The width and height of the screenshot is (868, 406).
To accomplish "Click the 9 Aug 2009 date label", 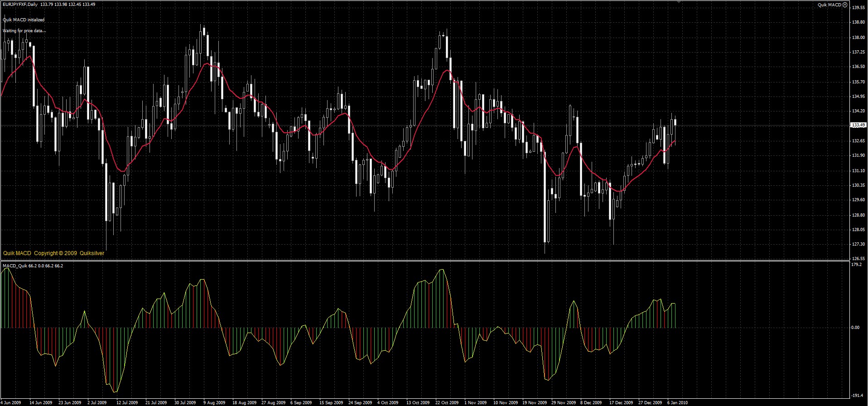I will (x=214, y=402).
